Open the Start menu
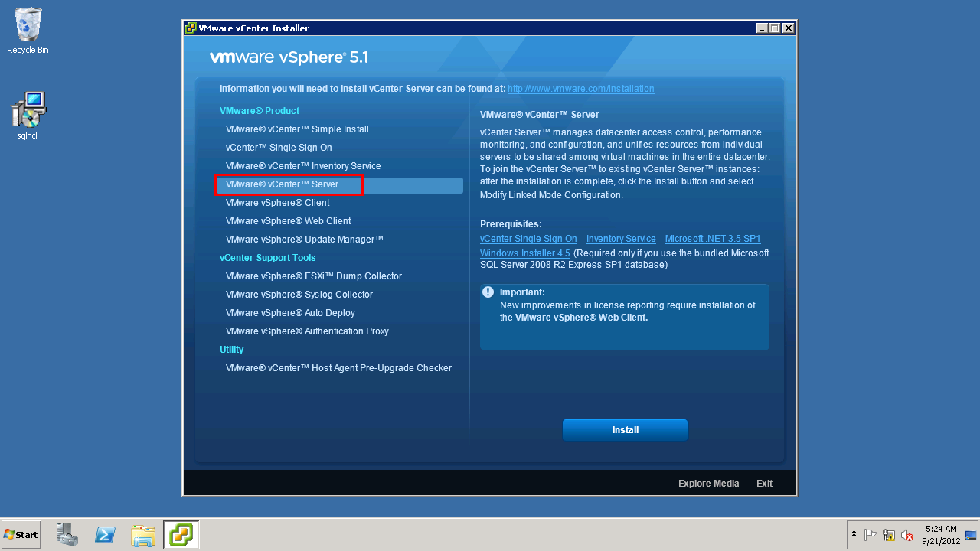The height and width of the screenshot is (551, 980). [x=21, y=534]
